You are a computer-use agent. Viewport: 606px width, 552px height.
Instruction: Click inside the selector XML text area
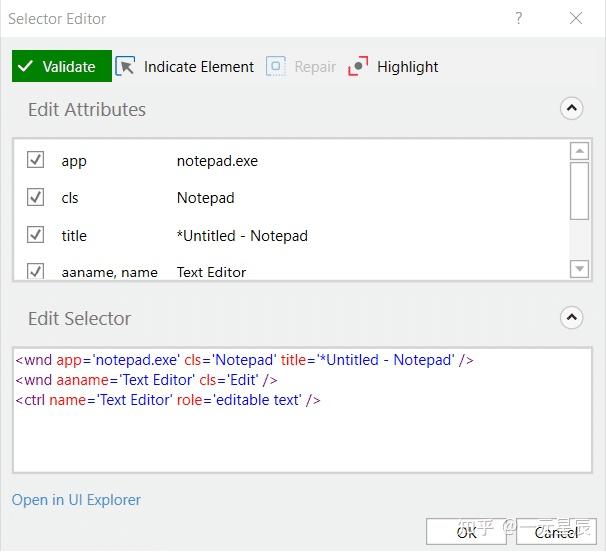[300, 440]
